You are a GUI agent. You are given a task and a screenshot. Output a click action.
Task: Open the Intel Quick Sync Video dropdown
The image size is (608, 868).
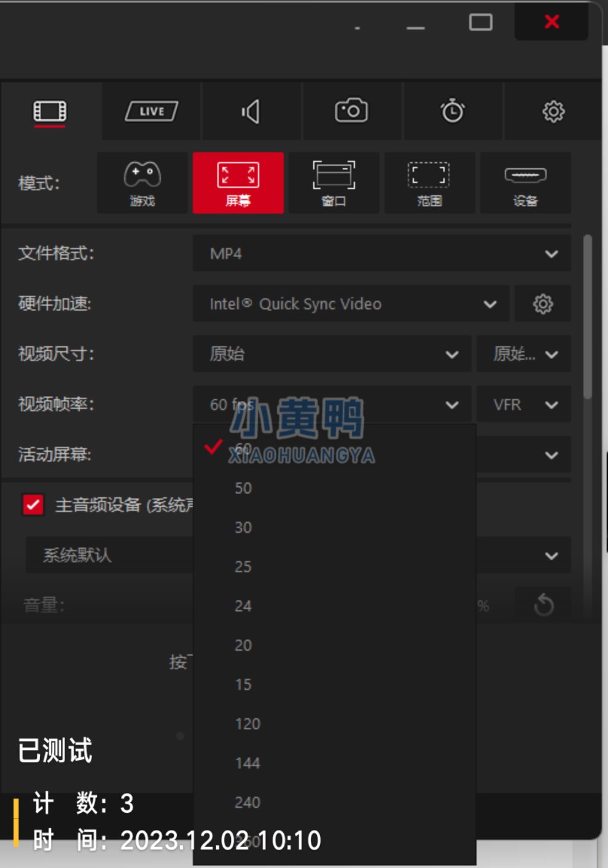point(351,304)
